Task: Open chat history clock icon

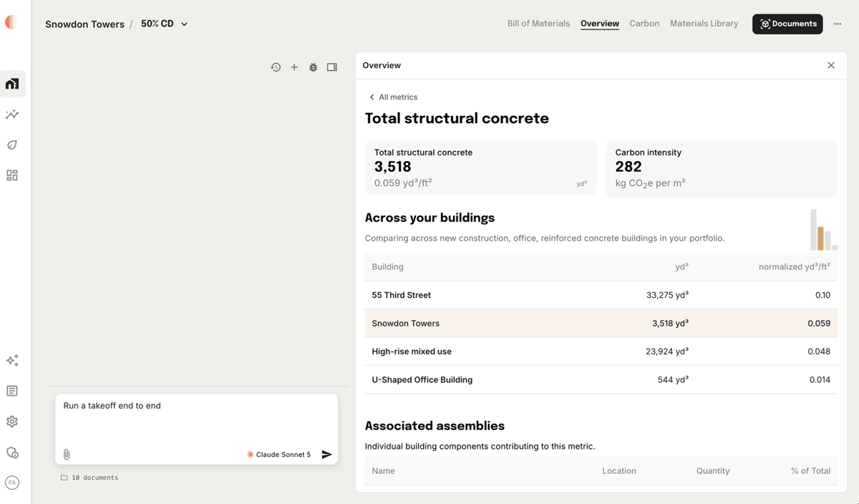Action: (276, 67)
